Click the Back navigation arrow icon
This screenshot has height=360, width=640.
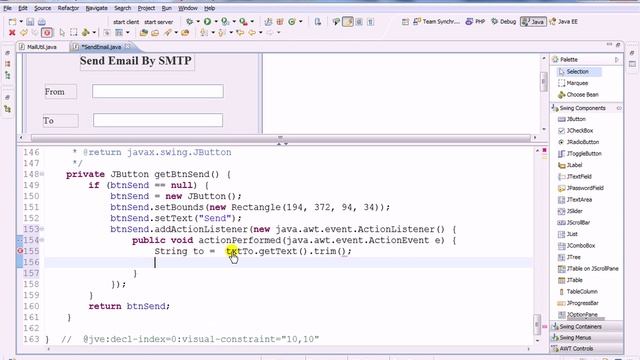tap(252, 33)
